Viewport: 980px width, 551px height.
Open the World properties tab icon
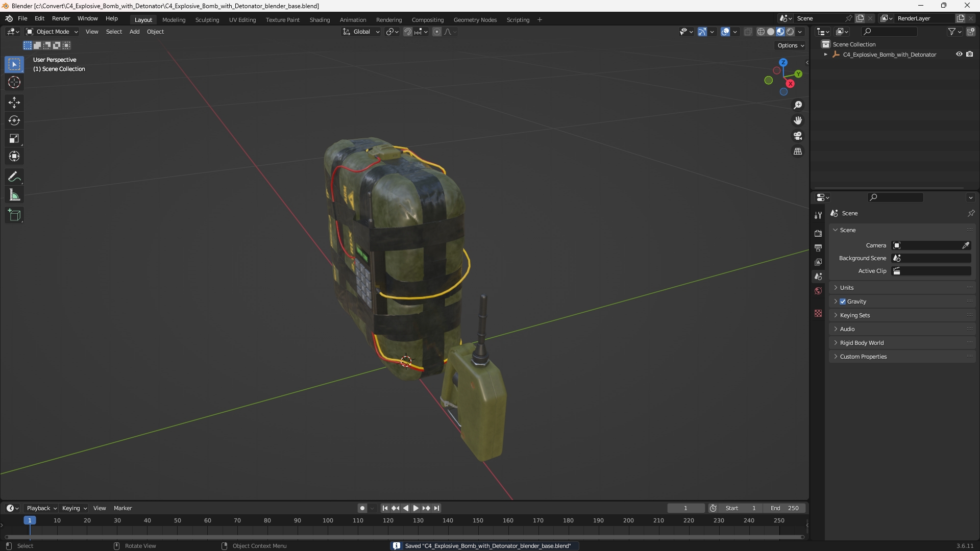click(x=818, y=291)
